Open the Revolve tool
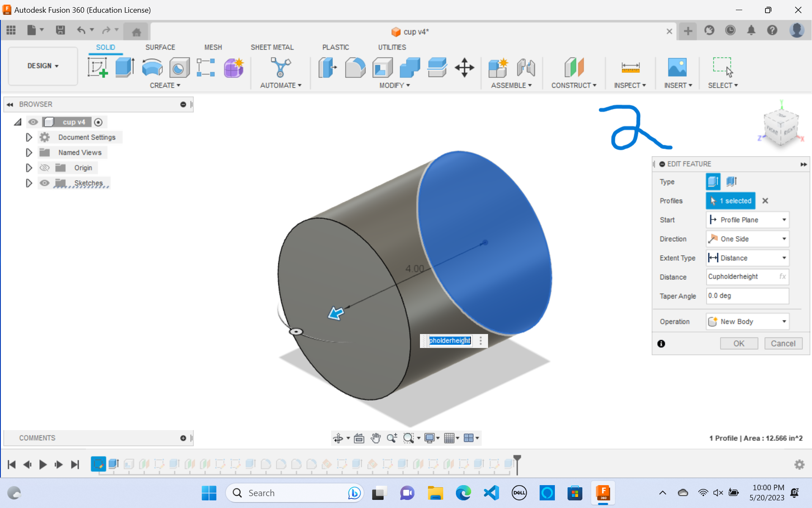 tap(152, 68)
